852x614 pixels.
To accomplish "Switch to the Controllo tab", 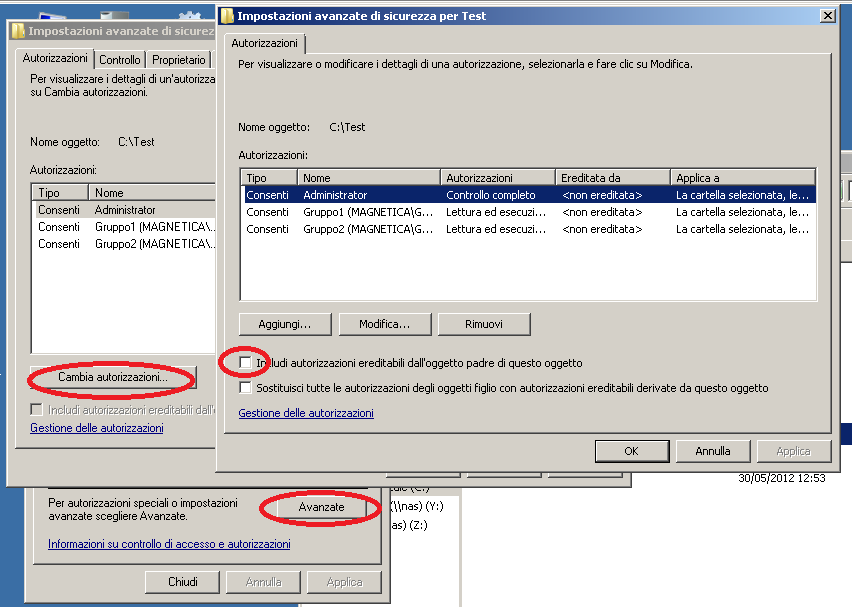I will [120, 60].
